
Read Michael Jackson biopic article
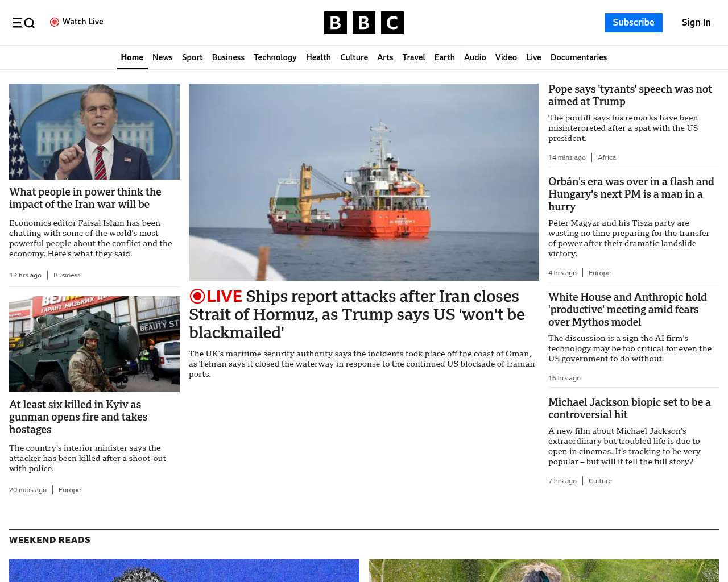click(629, 408)
